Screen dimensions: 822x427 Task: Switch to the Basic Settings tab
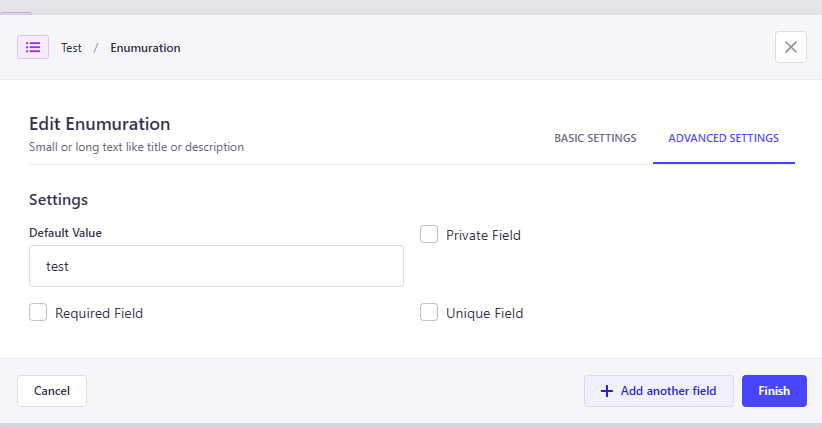(x=595, y=138)
